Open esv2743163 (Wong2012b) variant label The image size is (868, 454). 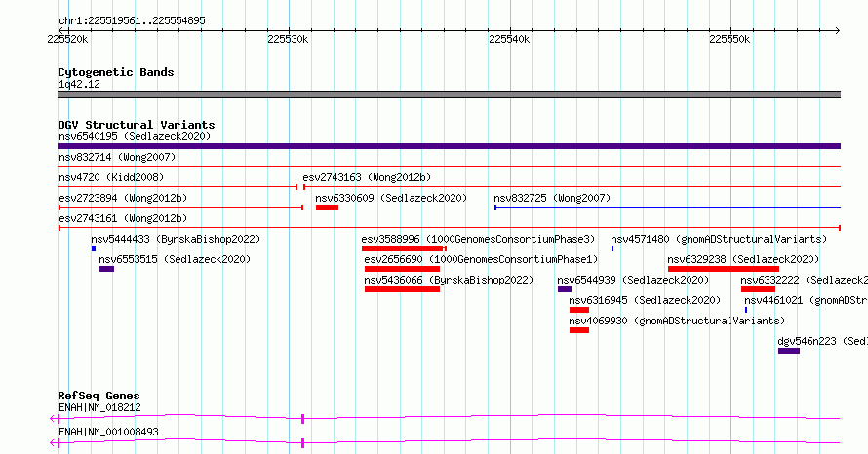coord(367,177)
